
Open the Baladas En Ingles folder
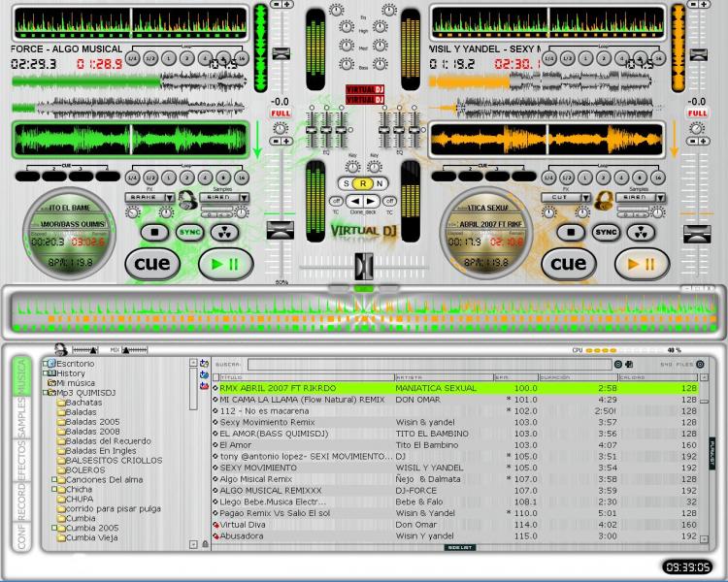coord(96,451)
